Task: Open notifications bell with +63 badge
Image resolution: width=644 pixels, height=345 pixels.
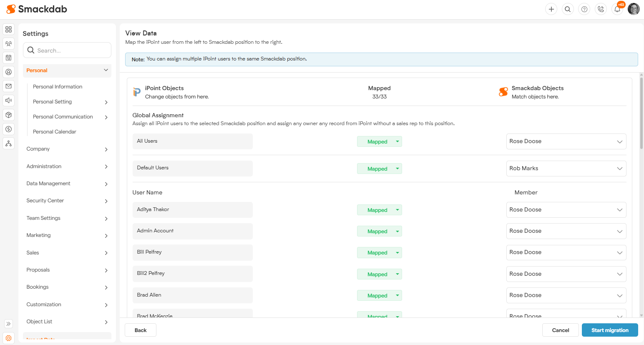Action: (x=617, y=9)
